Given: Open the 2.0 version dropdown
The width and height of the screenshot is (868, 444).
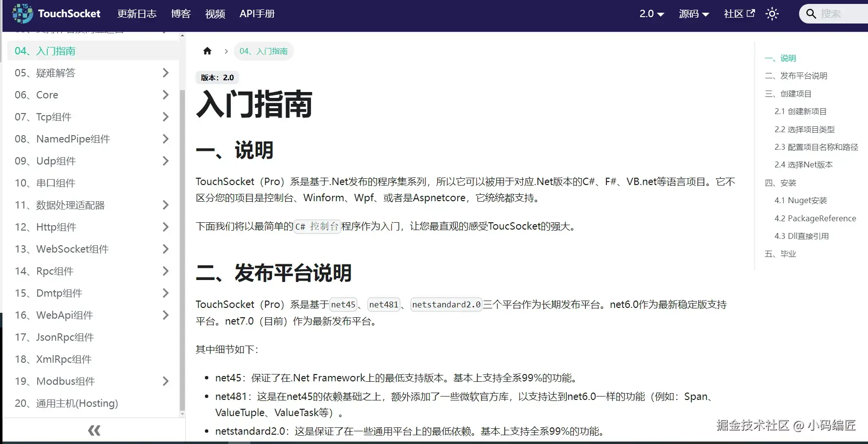Looking at the screenshot, I should coord(651,14).
